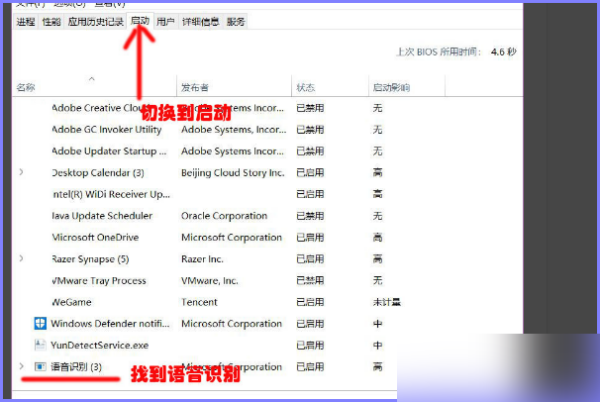Click the VMware, Inc. publisher cell

(x=209, y=280)
